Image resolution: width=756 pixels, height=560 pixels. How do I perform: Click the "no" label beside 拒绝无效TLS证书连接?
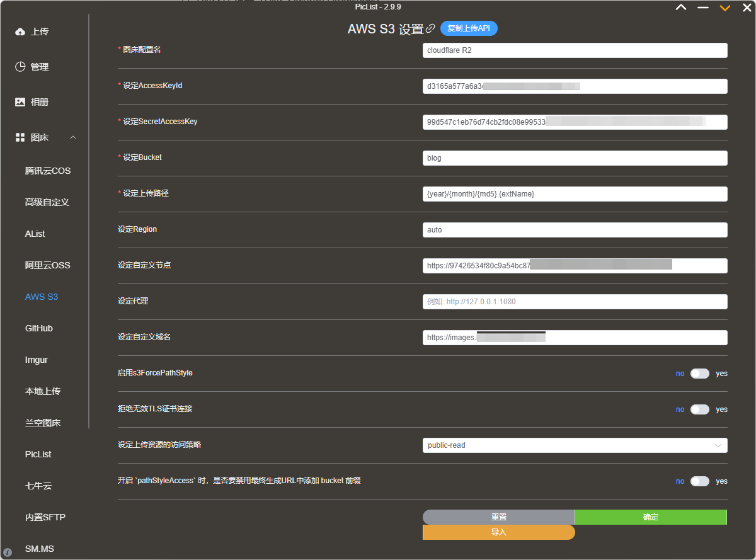[680, 409]
